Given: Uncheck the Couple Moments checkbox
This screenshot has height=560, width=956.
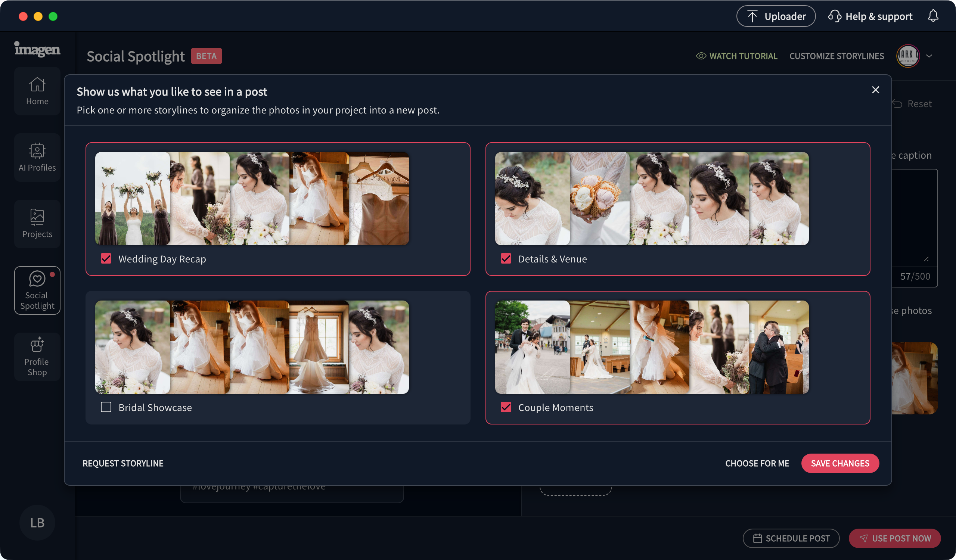Looking at the screenshot, I should pos(506,407).
